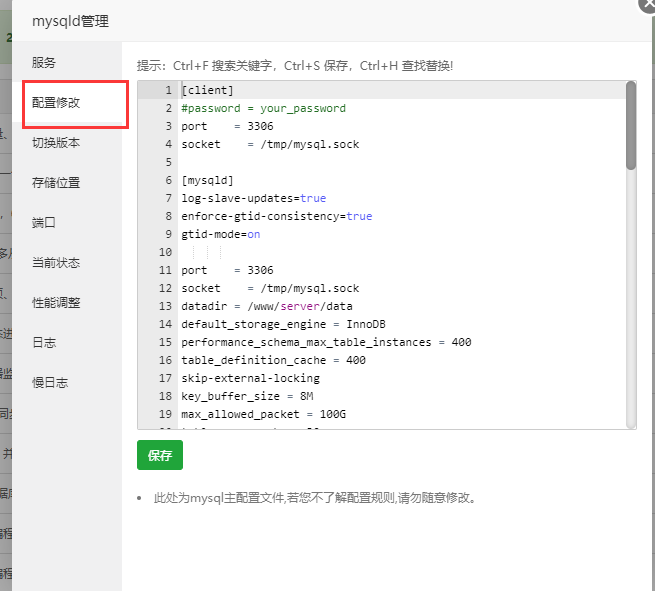This screenshot has height=591, width=655.
Task: Click line 11 port = 3306
Action: point(227,270)
